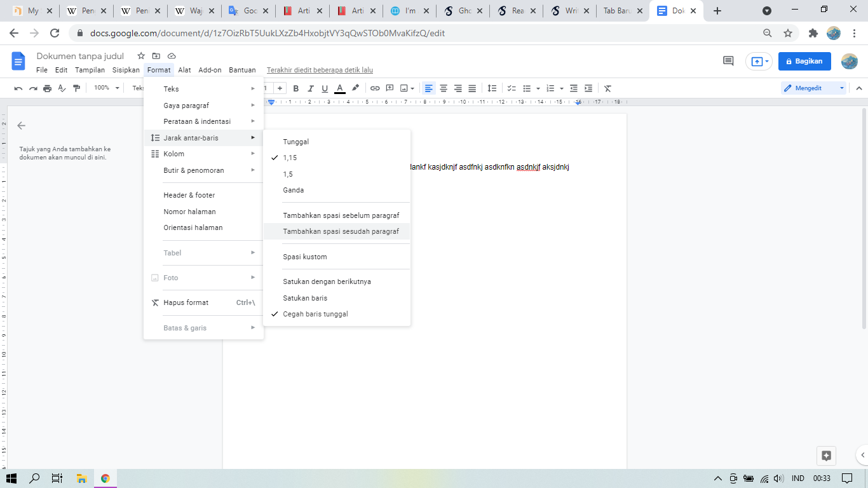This screenshot has height=488, width=868.
Task: Toggle Cegah baris tunggal option
Action: pos(315,314)
